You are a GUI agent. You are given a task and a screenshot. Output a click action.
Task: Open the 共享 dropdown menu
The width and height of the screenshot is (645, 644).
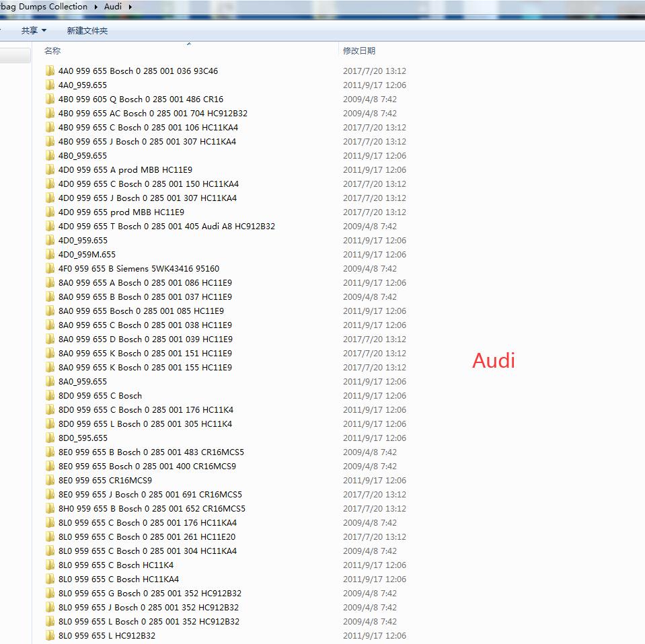coord(34,30)
